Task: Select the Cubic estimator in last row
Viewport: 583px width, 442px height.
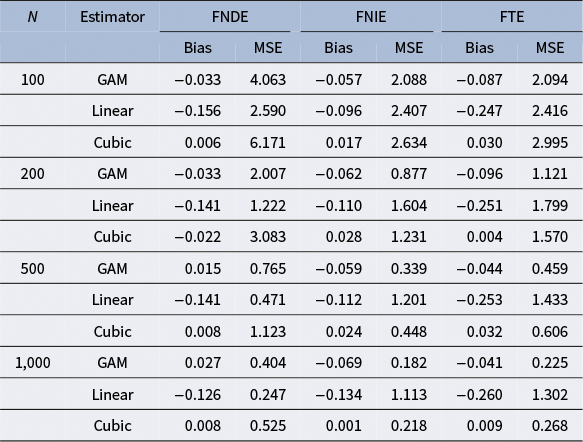Action: (x=112, y=426)
